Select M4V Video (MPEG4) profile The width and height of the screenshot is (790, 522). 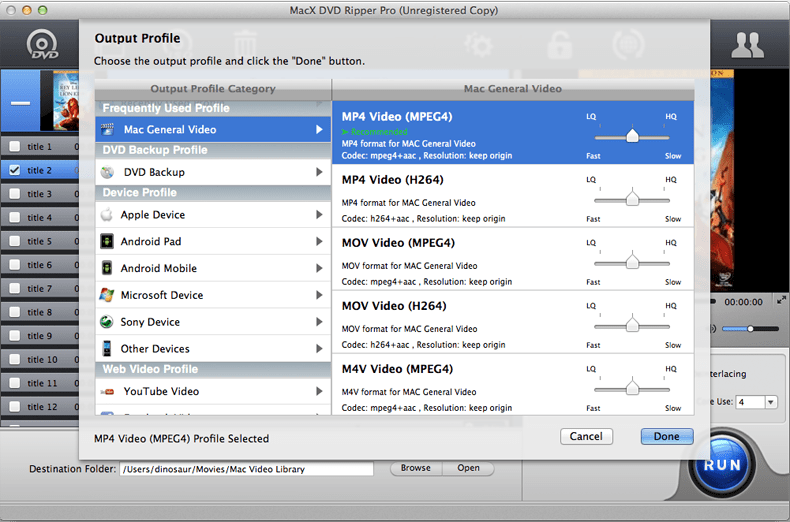512,384
